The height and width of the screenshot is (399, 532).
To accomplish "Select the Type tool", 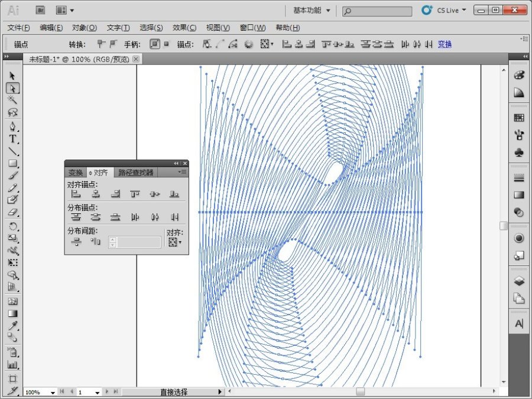I will click(12, 139).
